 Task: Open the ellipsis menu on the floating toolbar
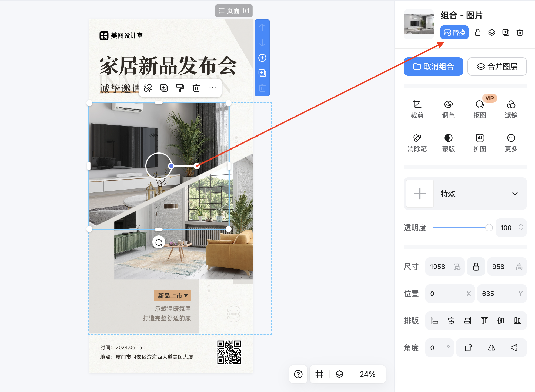[x=213, y=88]
